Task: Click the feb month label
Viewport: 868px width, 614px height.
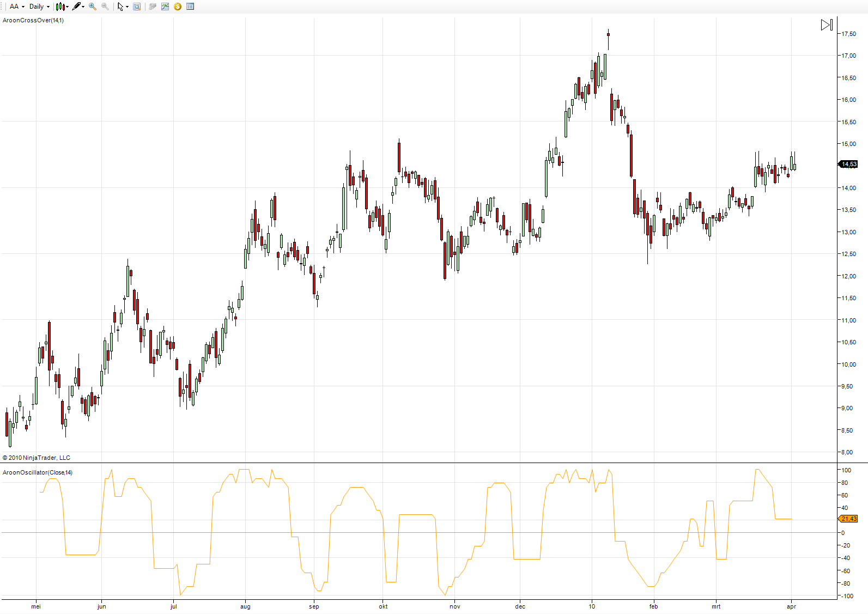Action: pos(654,606)
